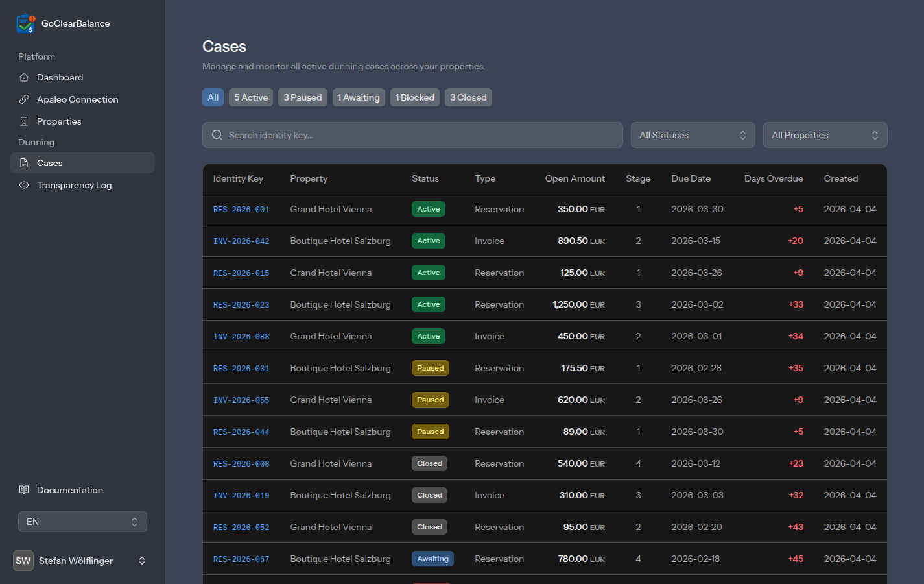Viewport: 924px width, 584px height.
Task: Click the Status column header
Action: pos(425,178)
